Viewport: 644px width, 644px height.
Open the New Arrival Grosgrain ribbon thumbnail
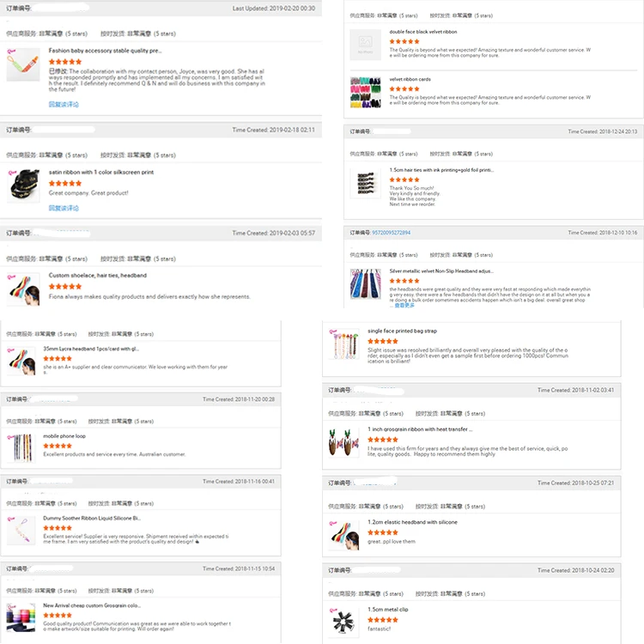[x=21, y=617]
